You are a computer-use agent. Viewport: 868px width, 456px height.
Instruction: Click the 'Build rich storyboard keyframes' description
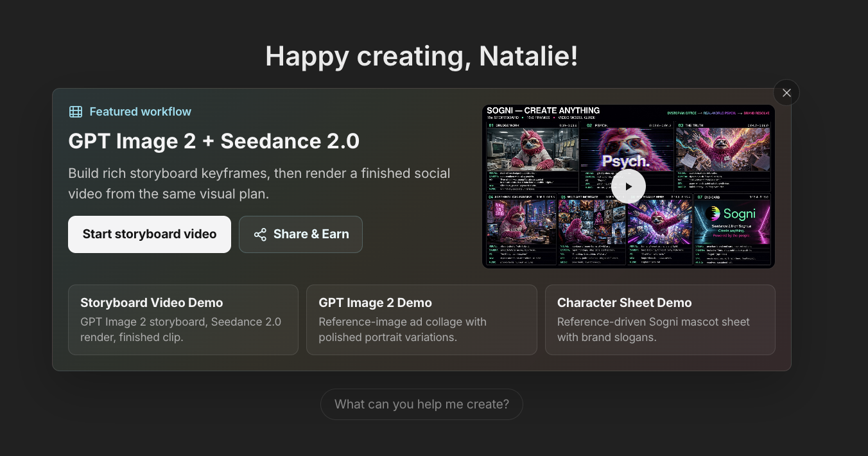(x=259, y=184)
